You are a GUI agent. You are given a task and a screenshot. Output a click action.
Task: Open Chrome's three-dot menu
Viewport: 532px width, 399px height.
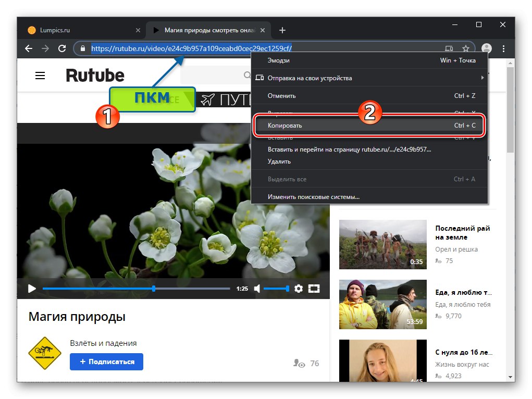coord(503,48)
